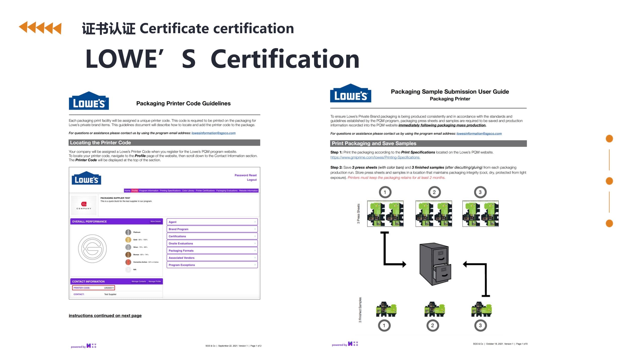Click the HUGO logo under the Sample Submission document
Viewport: 644px width, 362px height.
coord(353,344)
